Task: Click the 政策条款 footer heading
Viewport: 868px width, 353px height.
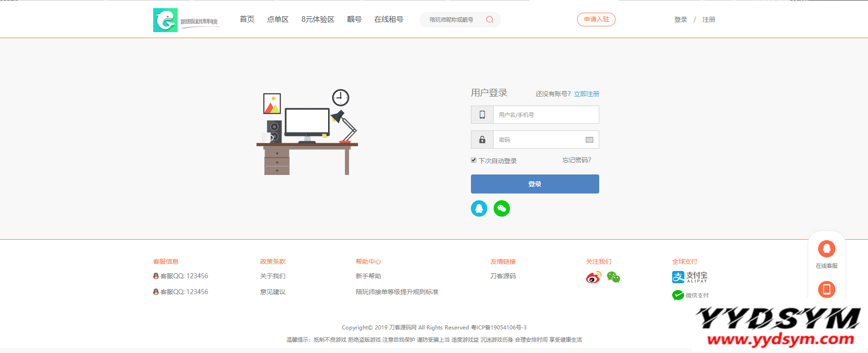Action: [273, 261]
